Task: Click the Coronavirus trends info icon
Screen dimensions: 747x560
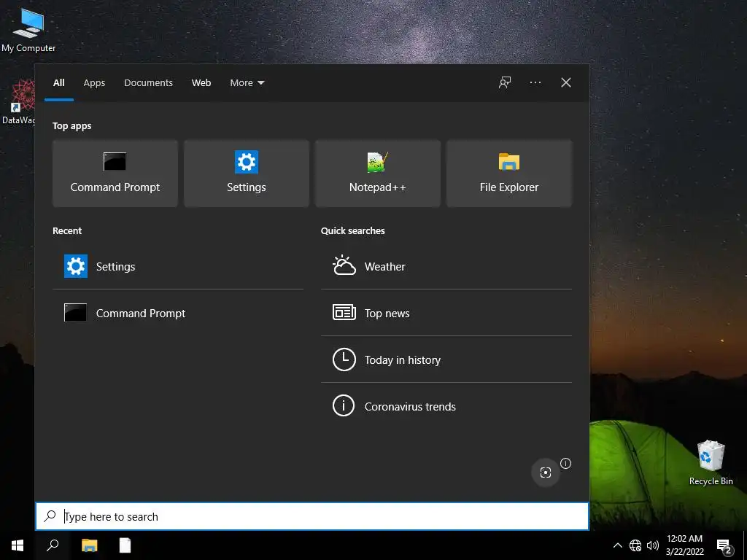Action: click(x=344, y=405)
